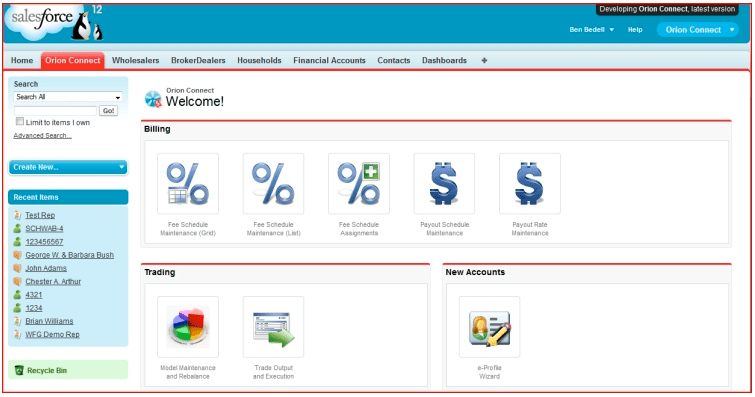Screen dimensions: 755x397
Task: Open the Dashboards tab
Action: (x=444, y=60)
